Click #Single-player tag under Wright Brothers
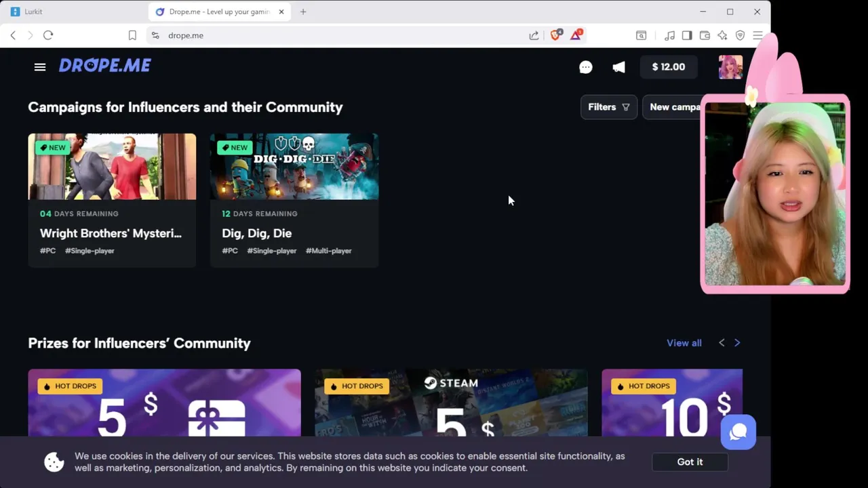The height and width of the screenshot is (488, 868). tap(90, 251)
